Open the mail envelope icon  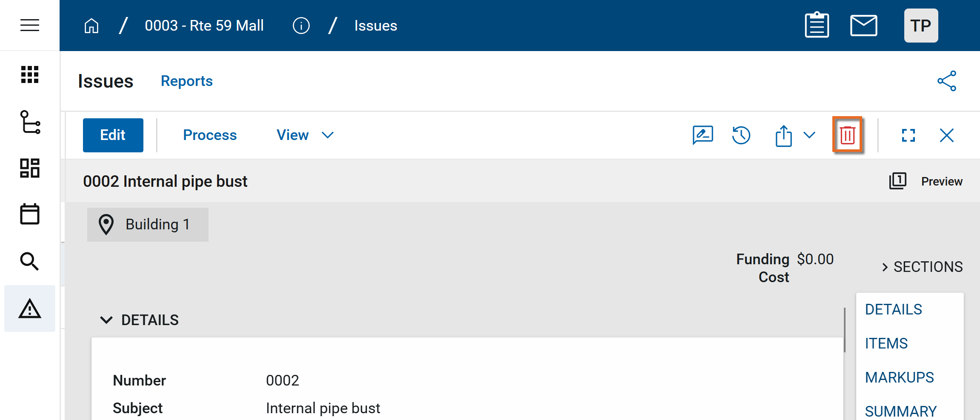point(863,26)
